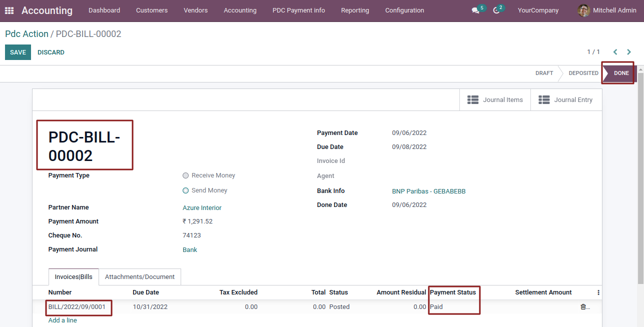Sort by Number column header
The width and height of the screenshot is (644, 327).
[60, 292]
